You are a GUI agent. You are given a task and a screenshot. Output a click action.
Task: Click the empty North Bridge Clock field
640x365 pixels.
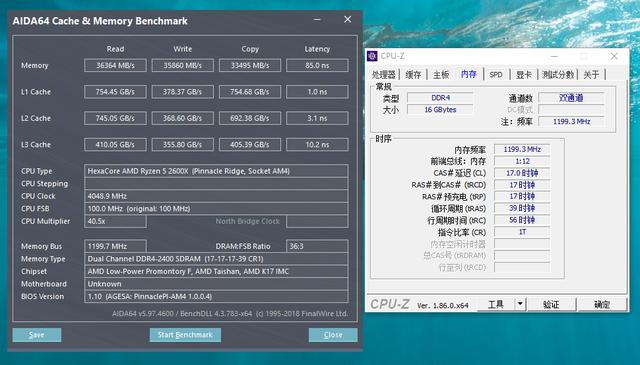(x=317, y=221)
